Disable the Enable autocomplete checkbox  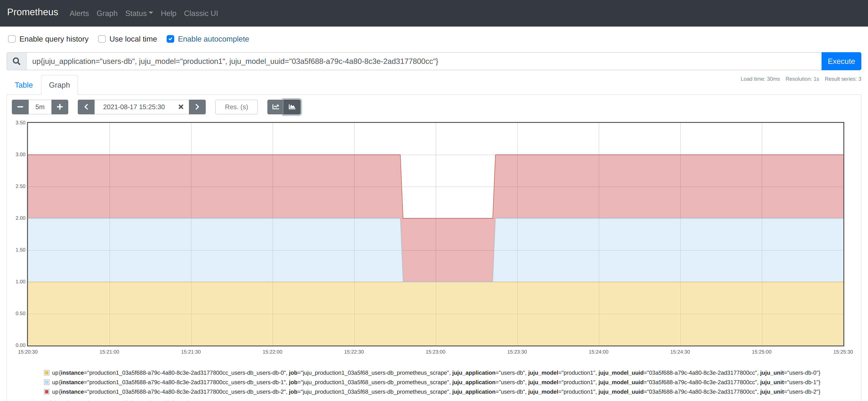point(170,39)
